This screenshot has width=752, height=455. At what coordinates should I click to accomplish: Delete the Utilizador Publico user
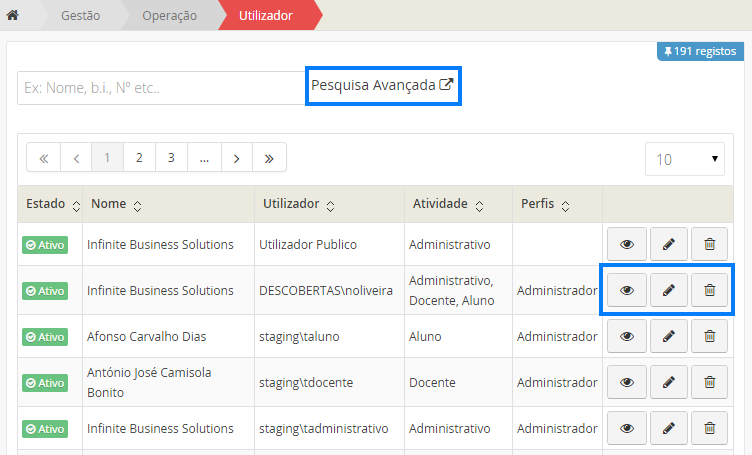pos(710,244)
